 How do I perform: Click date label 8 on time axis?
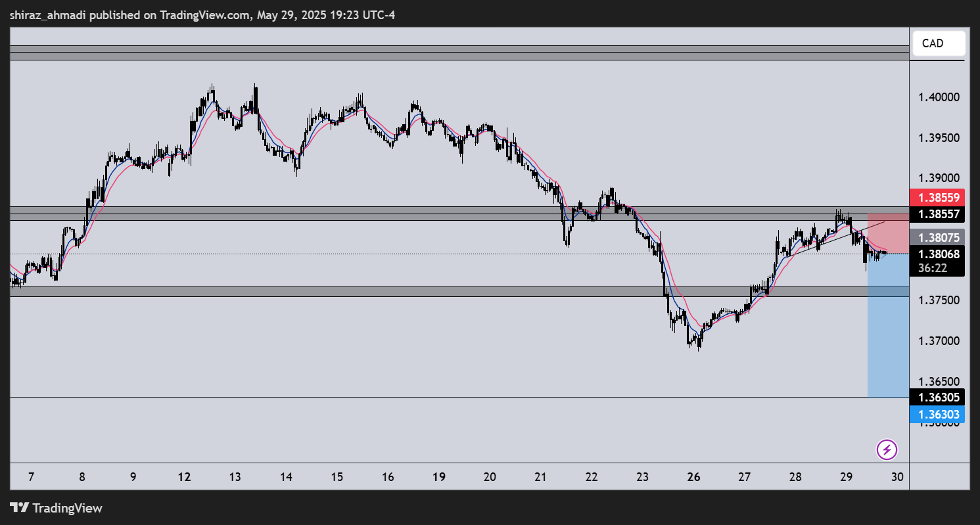click(x=82, y=477)
